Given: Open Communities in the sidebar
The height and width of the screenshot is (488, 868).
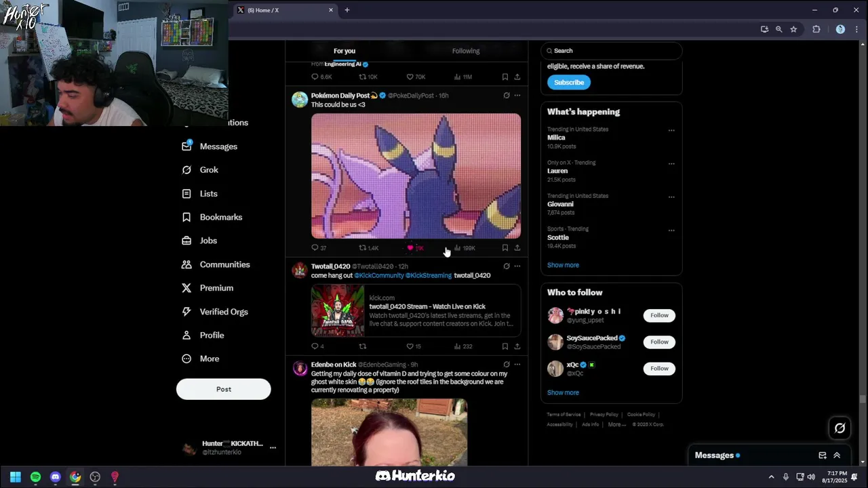Looking at the screenshot, I should click(216, 264).
